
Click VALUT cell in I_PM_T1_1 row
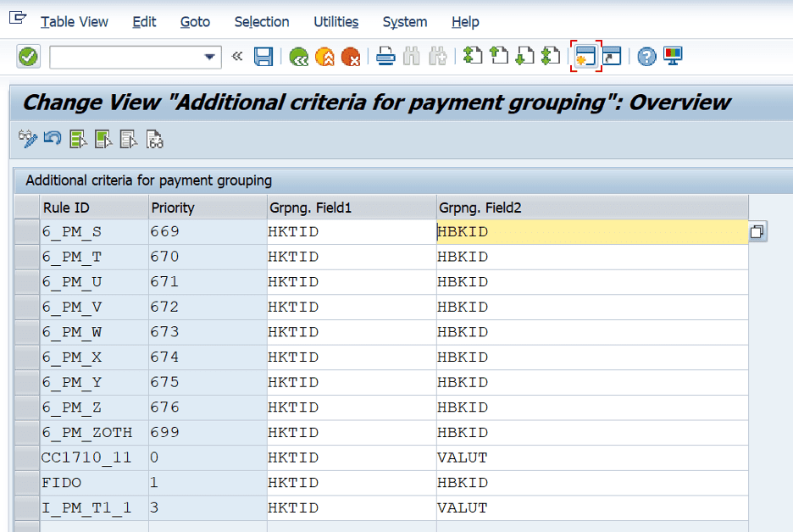point(592,507)
